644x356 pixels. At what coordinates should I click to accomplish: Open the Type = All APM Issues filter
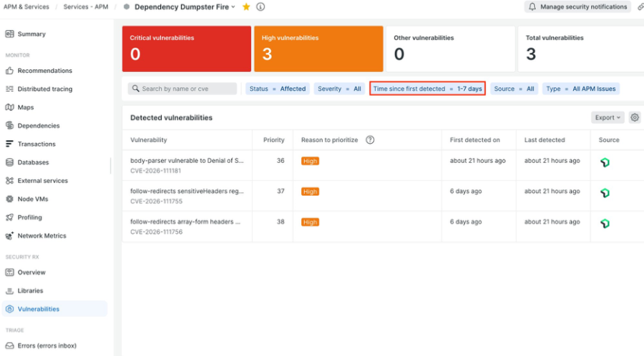tap(581, 89)
